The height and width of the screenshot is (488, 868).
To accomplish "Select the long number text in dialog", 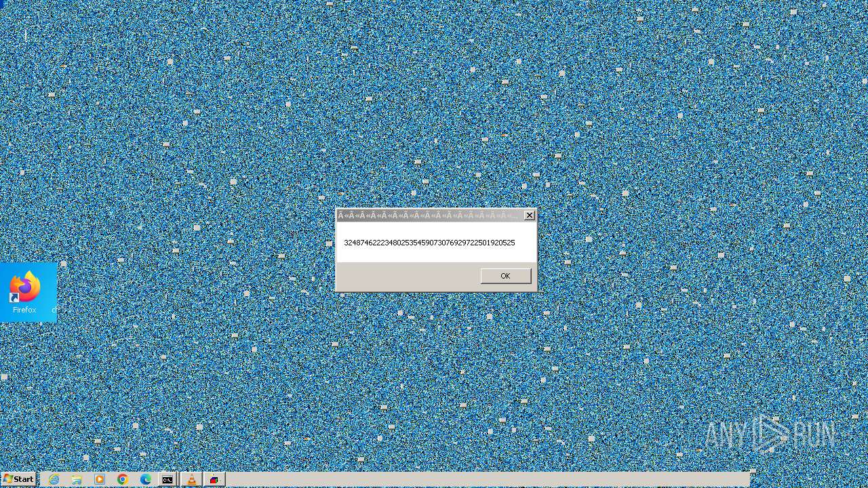I will pos(429,243).
